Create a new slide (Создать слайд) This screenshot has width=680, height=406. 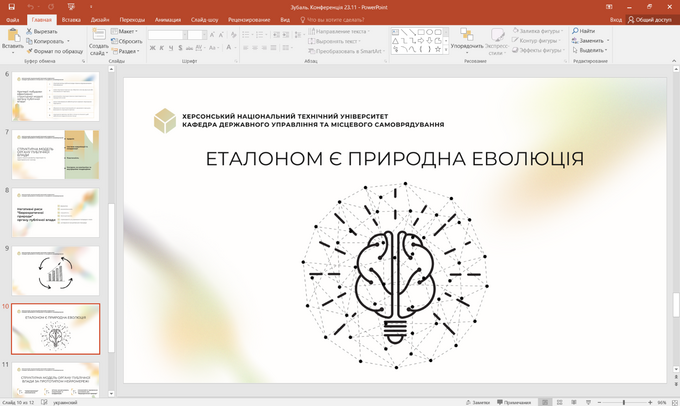[98, 40]
